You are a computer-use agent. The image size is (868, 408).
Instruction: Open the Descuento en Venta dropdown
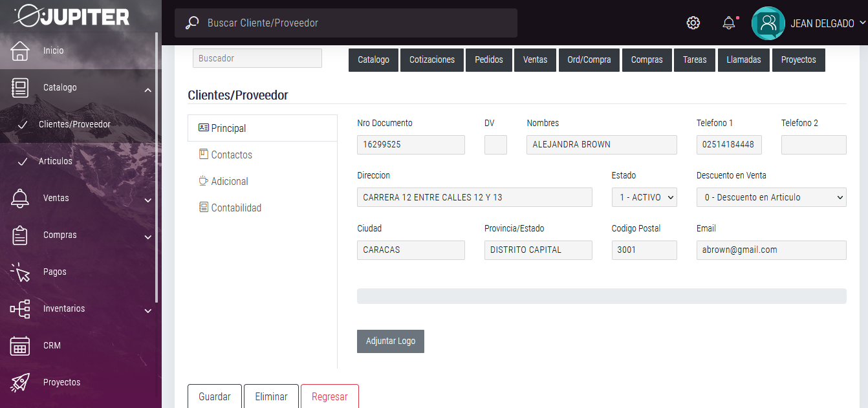coord(771,197)
